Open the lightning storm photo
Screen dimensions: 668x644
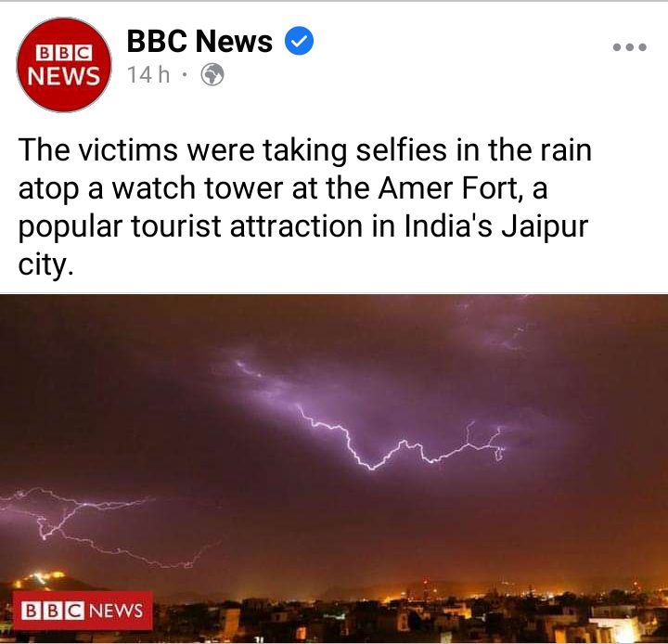[x=334, y=469]
